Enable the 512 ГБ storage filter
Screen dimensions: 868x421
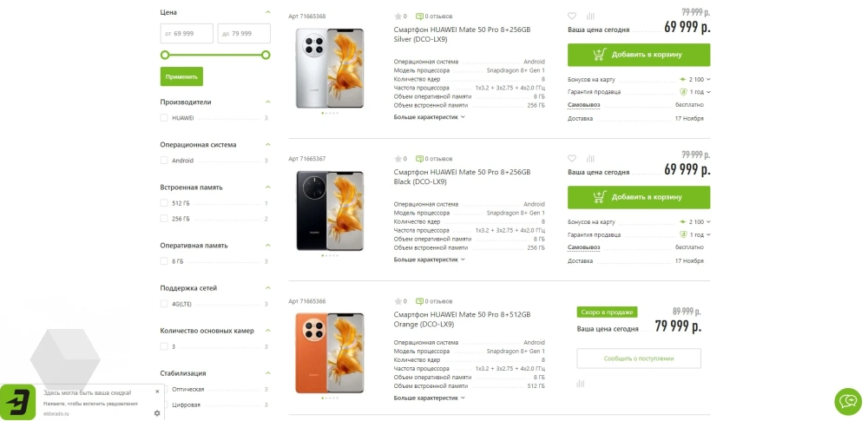pos(164,203)
